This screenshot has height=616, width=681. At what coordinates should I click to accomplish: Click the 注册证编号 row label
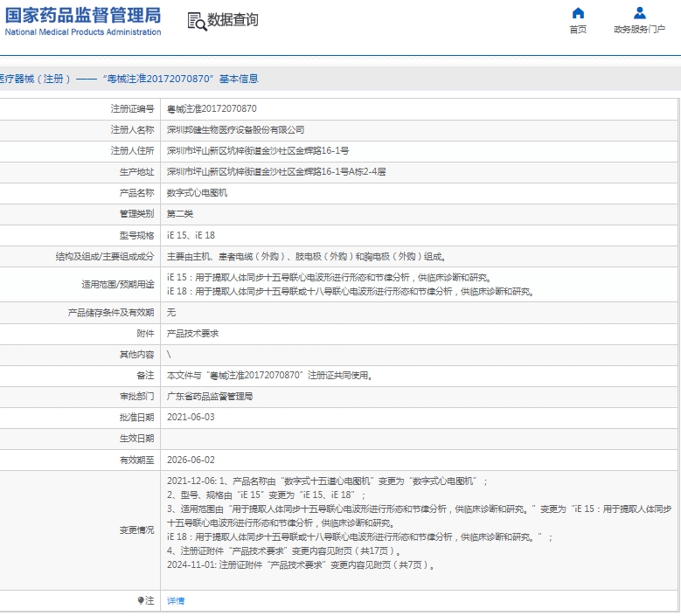132,108
